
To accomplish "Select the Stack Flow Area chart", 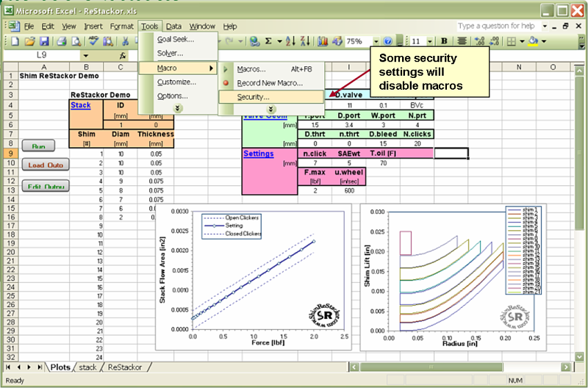I will (254, 278).
